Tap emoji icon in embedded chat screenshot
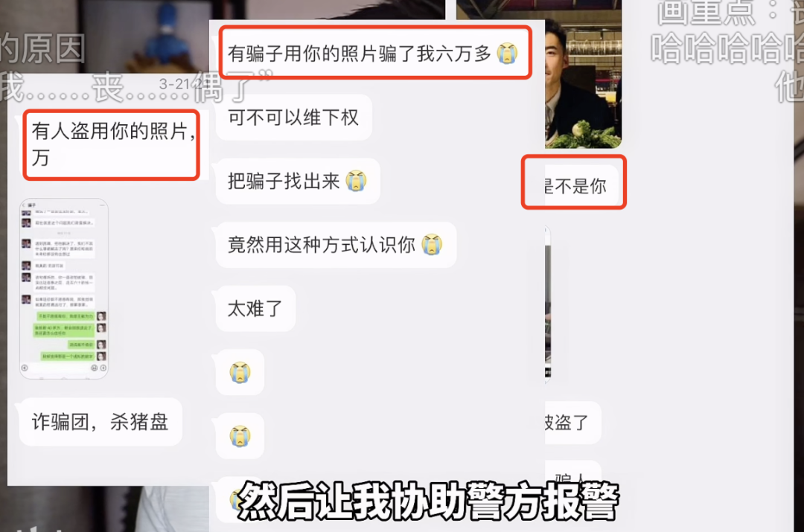 click(x=95, y=368)
